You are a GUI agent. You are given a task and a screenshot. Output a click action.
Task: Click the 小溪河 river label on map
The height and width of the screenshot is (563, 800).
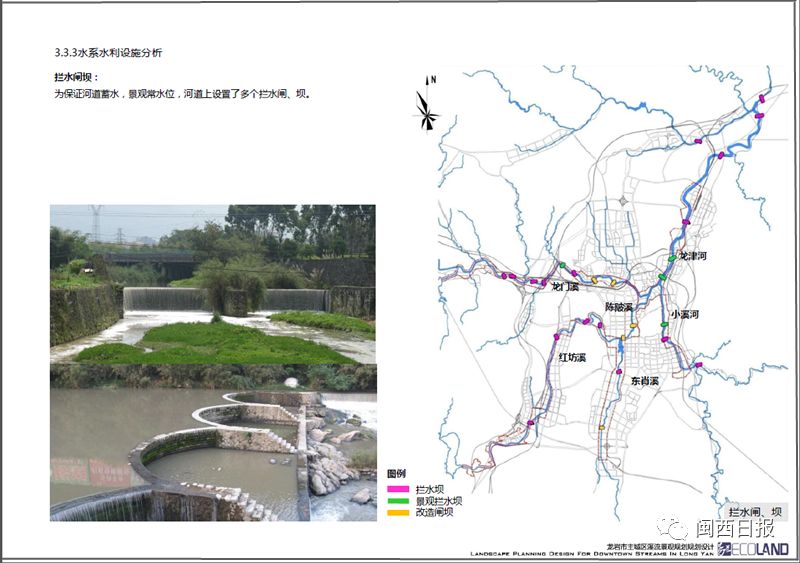click(685, 314)
